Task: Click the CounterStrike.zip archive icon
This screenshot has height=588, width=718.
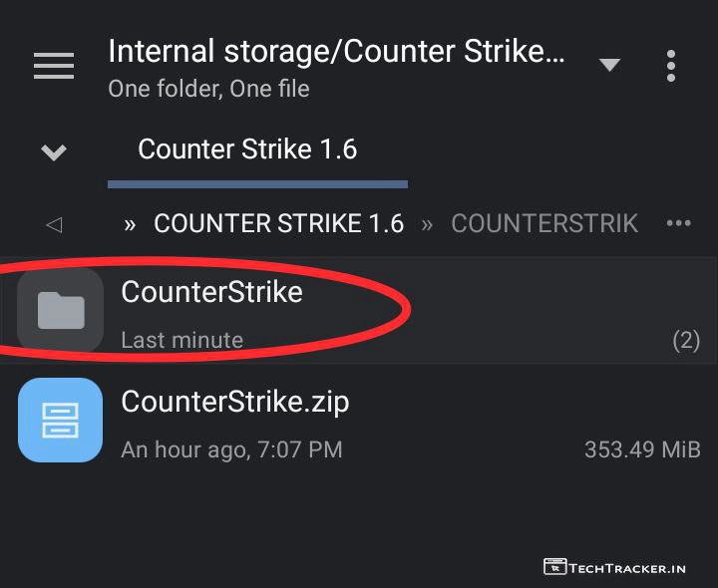Action: coord(60,420)
